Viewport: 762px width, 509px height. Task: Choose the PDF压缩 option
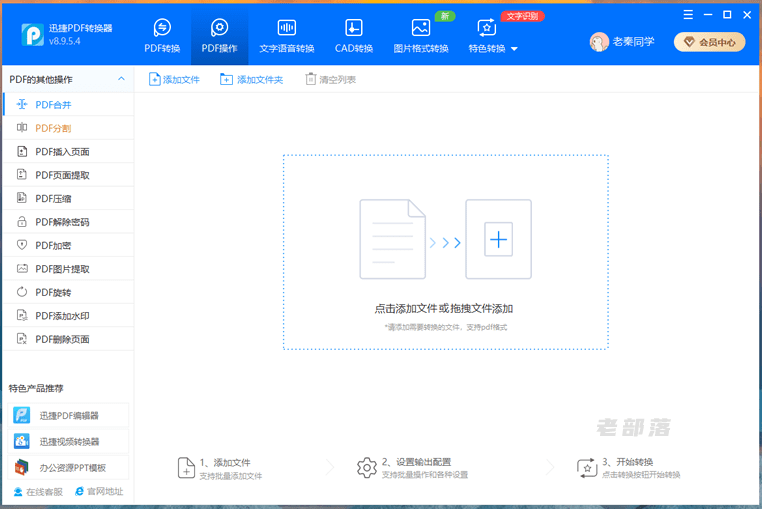53,198
